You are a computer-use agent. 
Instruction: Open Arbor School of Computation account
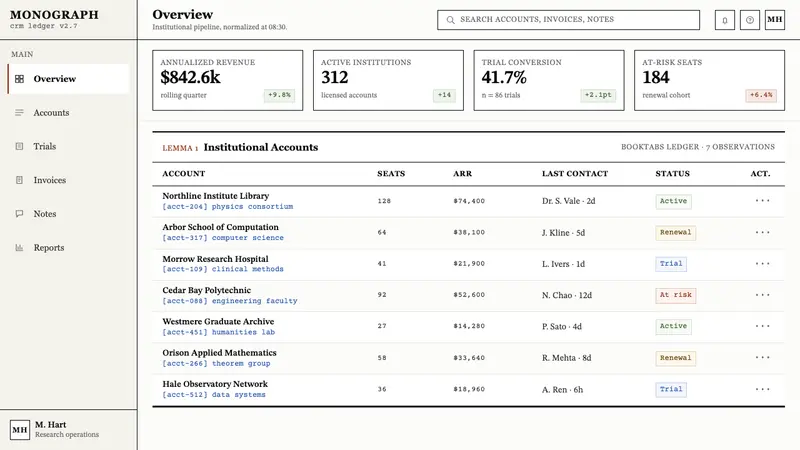coord(220,227)
